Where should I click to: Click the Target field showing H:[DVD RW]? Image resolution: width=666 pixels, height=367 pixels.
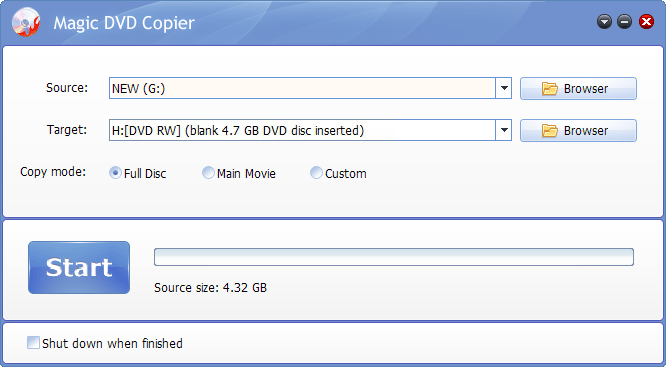click(302, 130)
